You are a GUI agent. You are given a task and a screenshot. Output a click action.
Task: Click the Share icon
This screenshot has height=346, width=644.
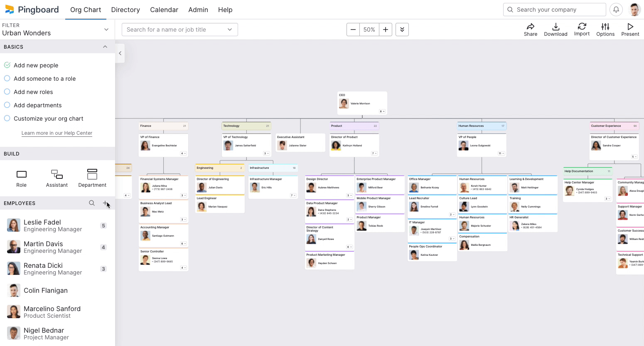click(530, 30)
